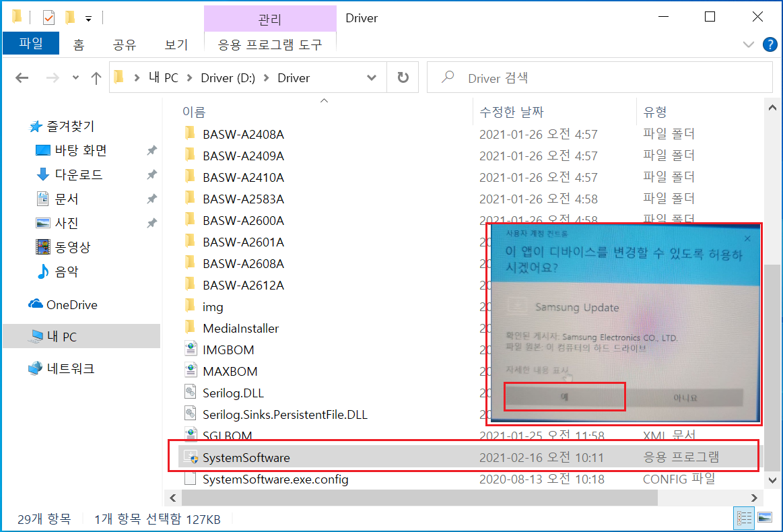The image size is (783, 532).
Task: Click the Serilog.DLL file icon
Action: click(191, 392)
